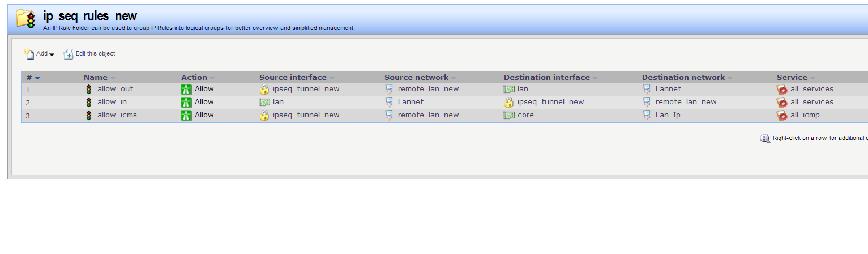The width and height of the screenshot is (868, 254).
Task: Open the allow_icms rule
Action: click(x=117, y=115)
